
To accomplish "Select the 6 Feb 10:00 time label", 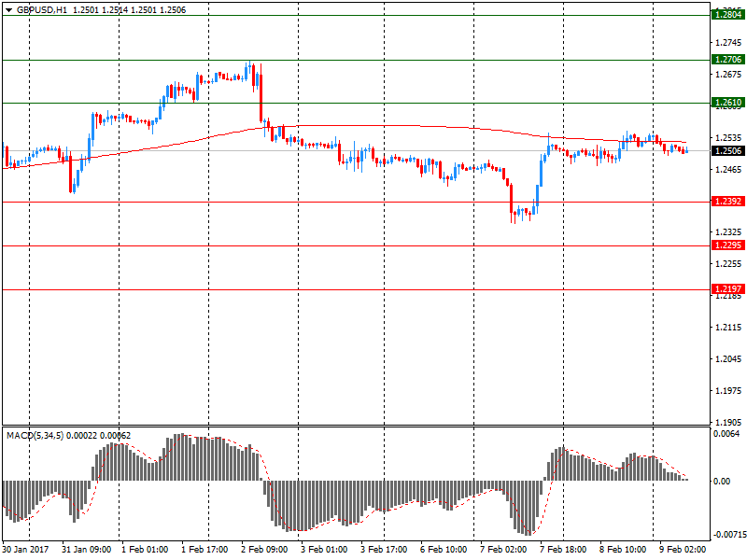I will tap(444, 549).
